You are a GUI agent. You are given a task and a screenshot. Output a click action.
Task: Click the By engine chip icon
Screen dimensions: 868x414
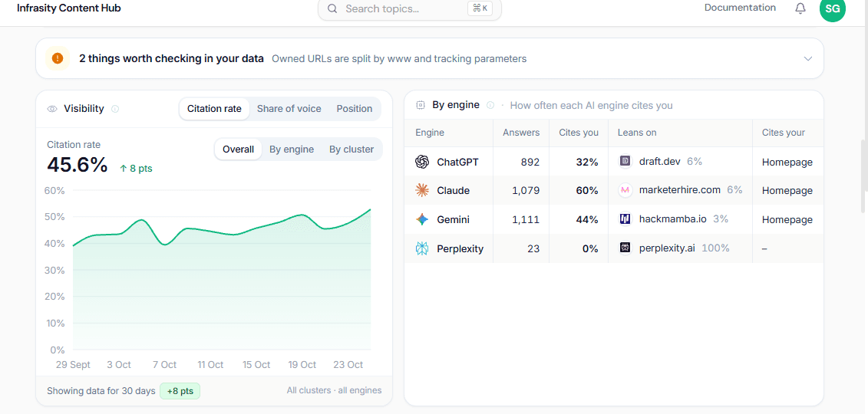(420, 105)
